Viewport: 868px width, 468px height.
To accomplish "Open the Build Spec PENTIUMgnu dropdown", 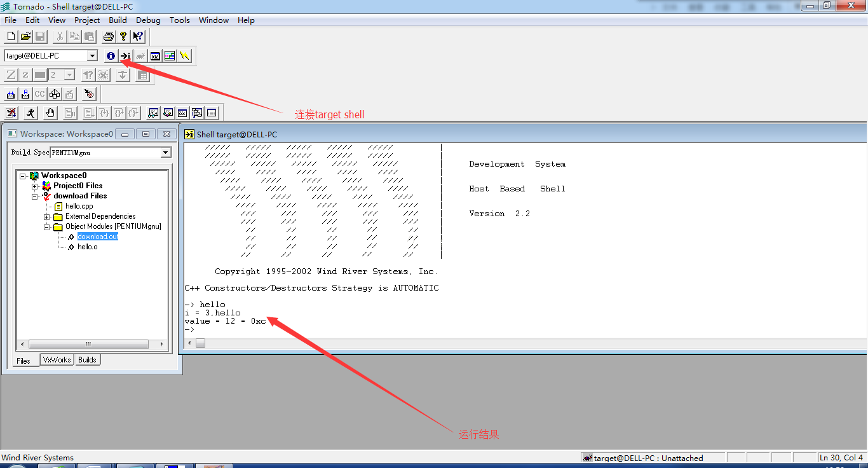I will pyautogui.click(x=166, y=153).
